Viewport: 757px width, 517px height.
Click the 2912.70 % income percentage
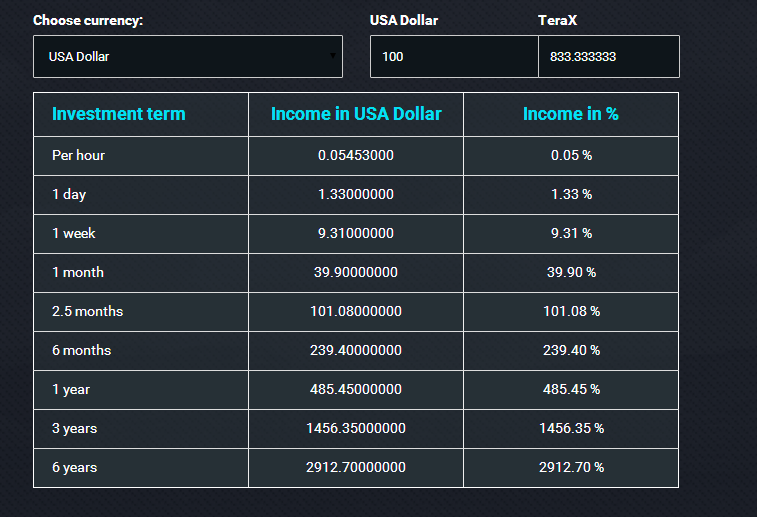pos(572,467)
